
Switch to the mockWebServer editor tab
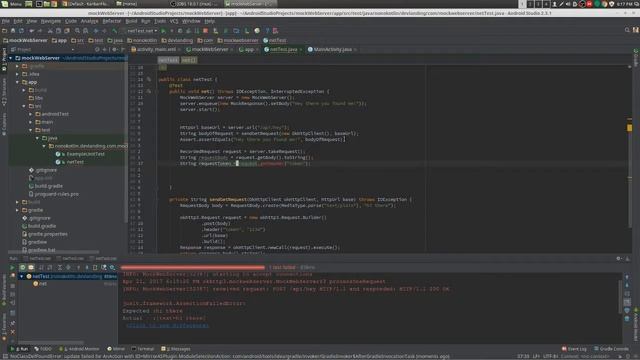[x=209, y=49]
